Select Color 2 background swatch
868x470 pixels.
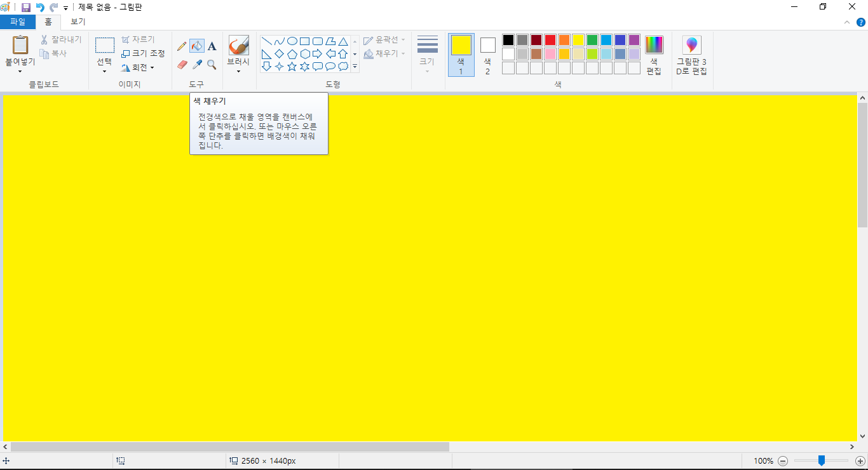click(487, 55)
